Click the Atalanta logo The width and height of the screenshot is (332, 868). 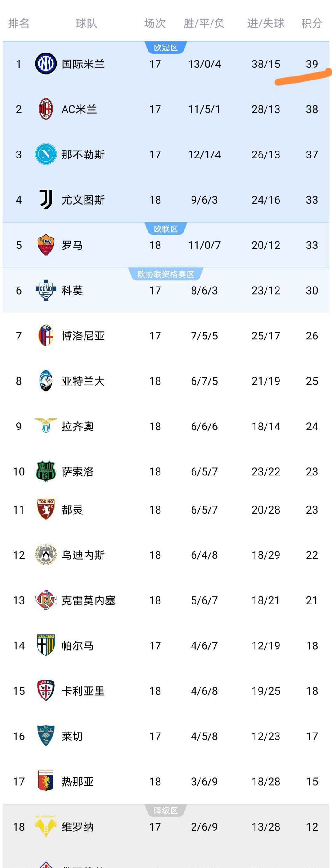[45, 381]
